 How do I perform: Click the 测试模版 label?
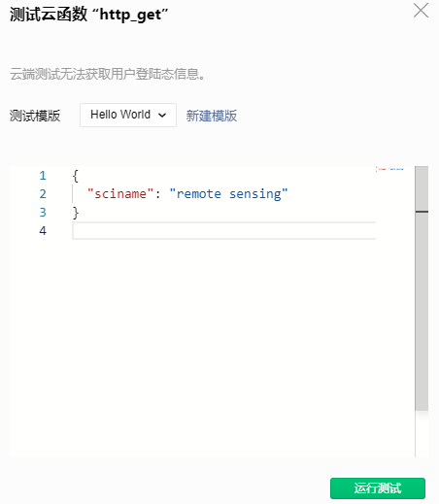pyautogui.click(x=35, y=116)
